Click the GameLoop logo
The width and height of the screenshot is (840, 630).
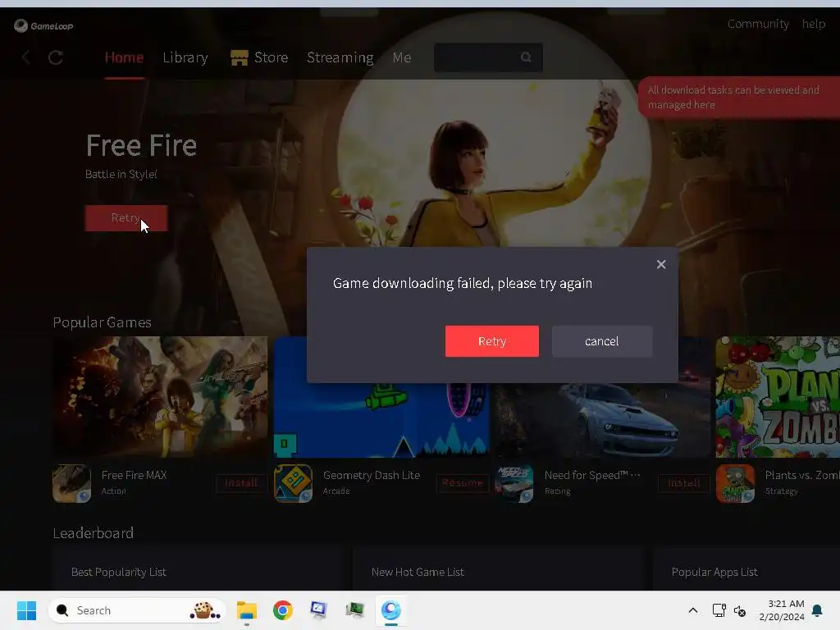[x=43, y=25]
